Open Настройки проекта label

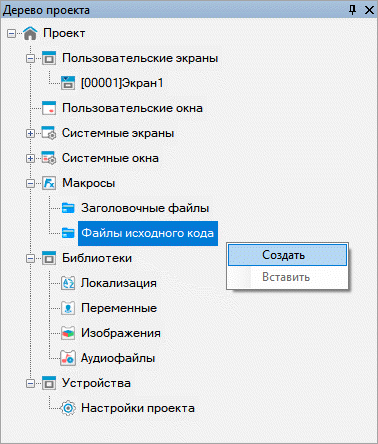tap(138, 408)
